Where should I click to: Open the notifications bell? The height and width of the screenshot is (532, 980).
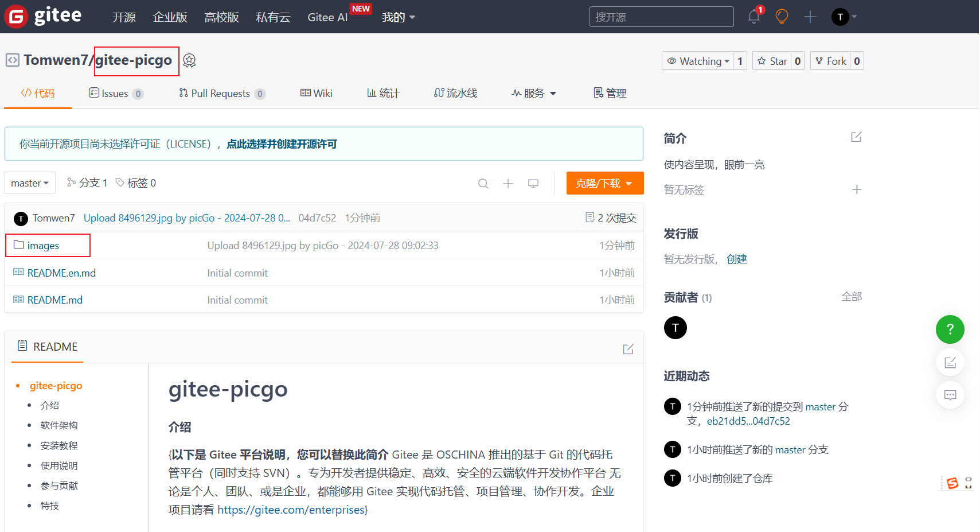[x=754, y=17]
